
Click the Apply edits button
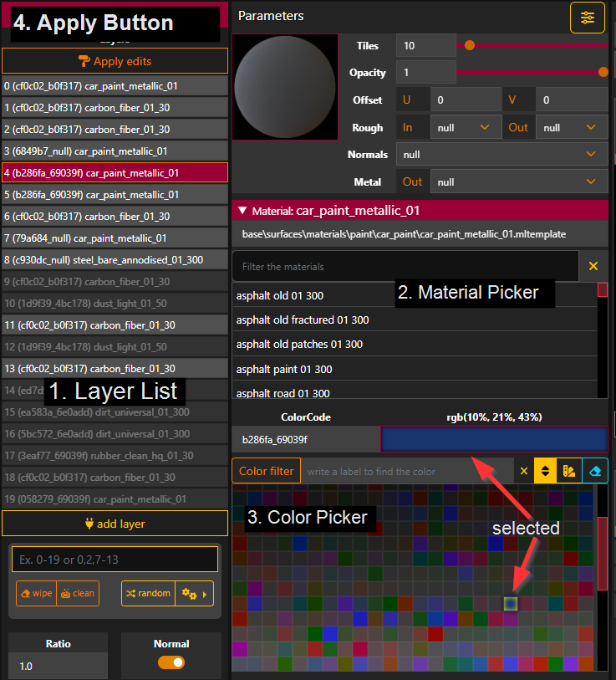tap(115, 61)
